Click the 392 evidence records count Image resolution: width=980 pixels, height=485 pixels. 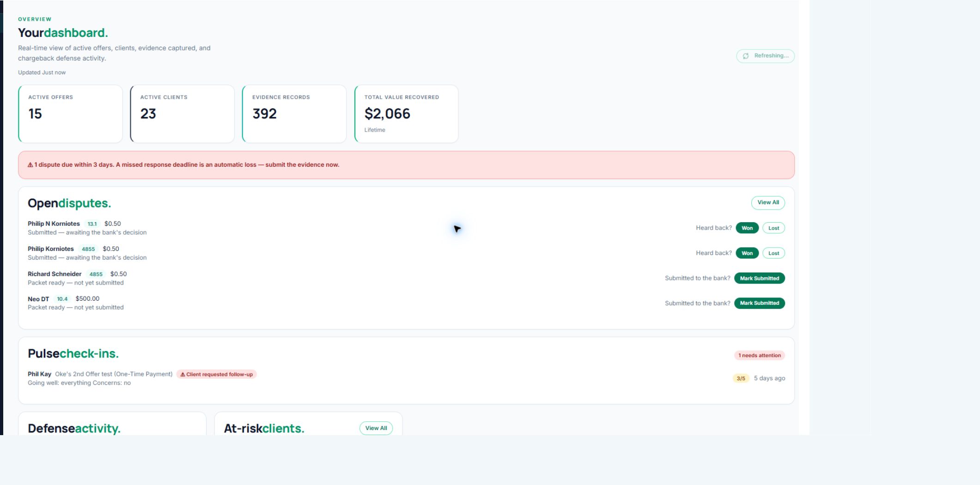click(x=264, y=114)
